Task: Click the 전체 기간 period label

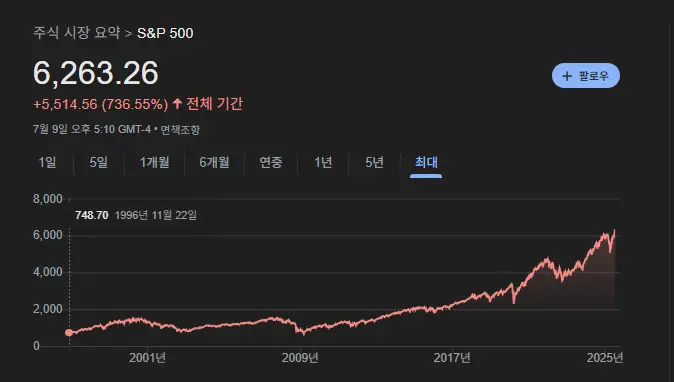Action: point(214,104)
